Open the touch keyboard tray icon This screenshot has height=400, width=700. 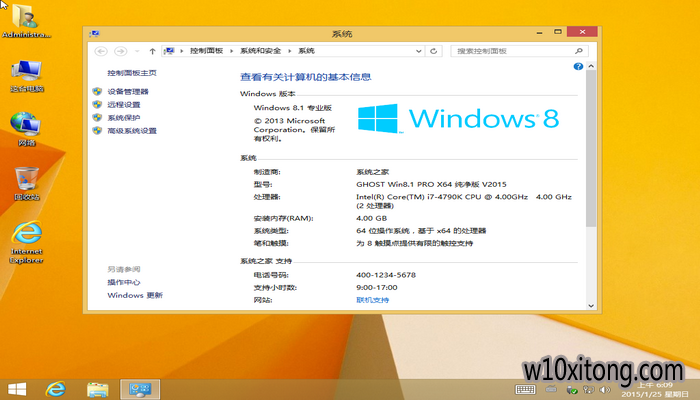(x=525, y=390)
